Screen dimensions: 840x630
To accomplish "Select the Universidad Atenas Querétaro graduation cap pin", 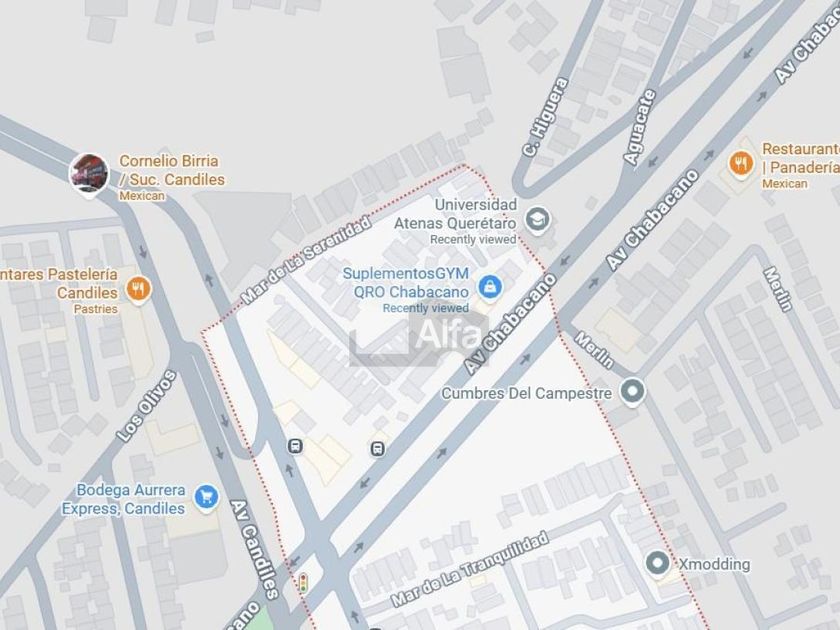I will [537, 220].
